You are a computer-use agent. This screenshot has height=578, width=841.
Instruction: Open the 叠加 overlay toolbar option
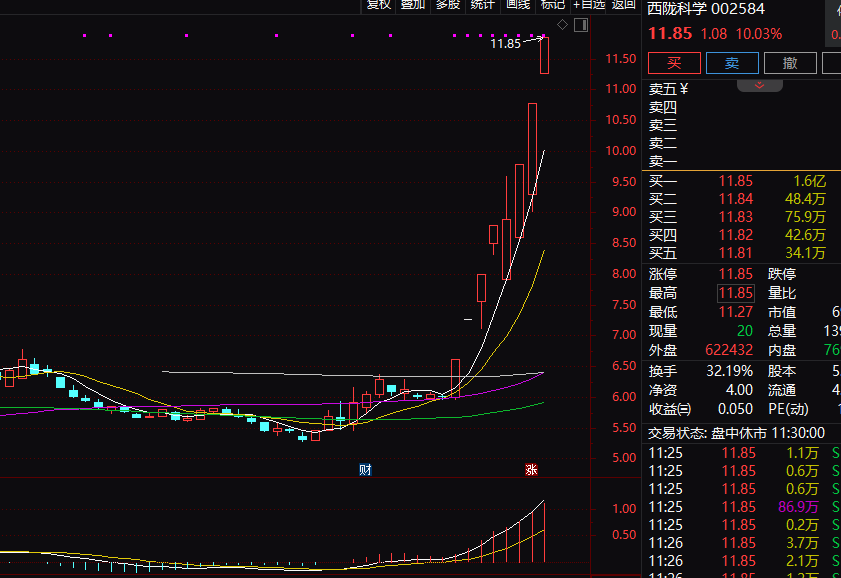[x=412, y=5]
